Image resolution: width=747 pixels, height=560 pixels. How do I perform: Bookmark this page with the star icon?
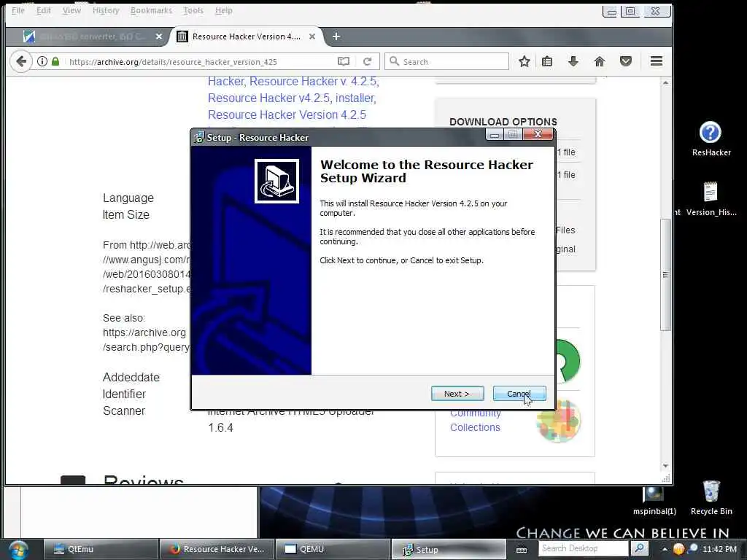click(x=525, y=61)
